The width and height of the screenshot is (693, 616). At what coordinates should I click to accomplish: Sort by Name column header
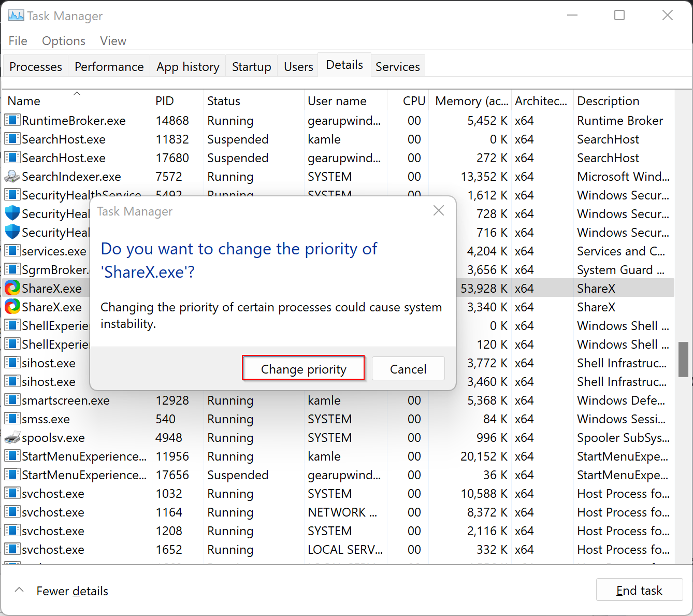point(77,101)
